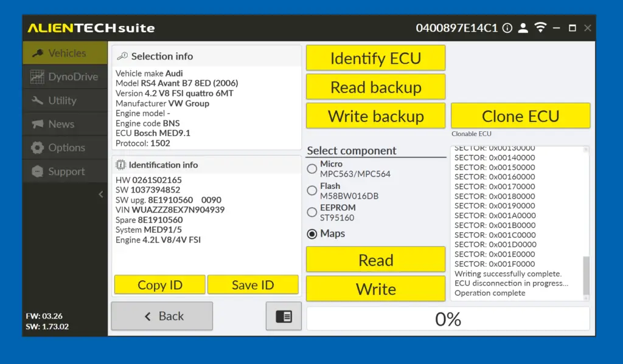Click the Clonable ECU label

coord(472,134)
